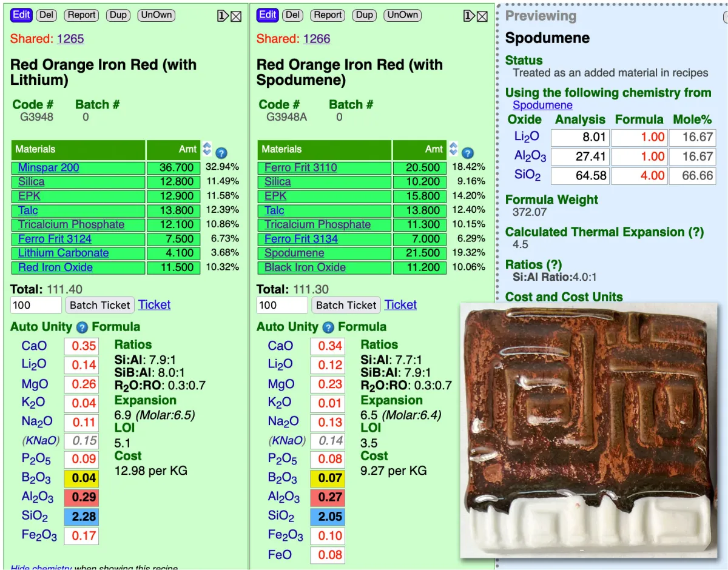Viewport: 728px width, 570px height.
Task: Open Talc link in G3948A recipe
Action: (274, 210)
